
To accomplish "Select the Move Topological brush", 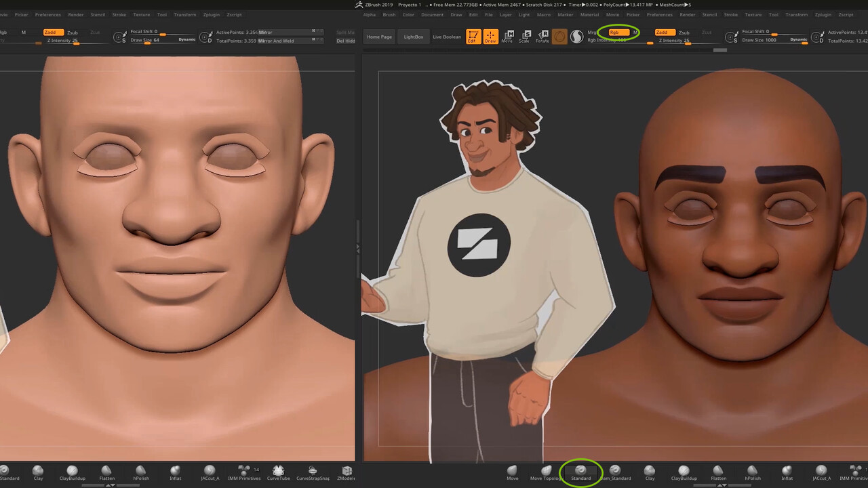I will click(546, 473).
